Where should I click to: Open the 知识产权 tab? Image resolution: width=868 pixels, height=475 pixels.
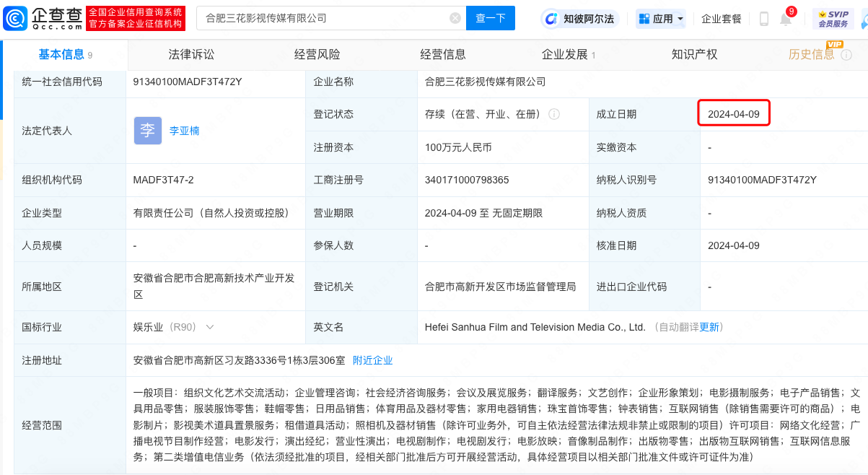[694, 54]
